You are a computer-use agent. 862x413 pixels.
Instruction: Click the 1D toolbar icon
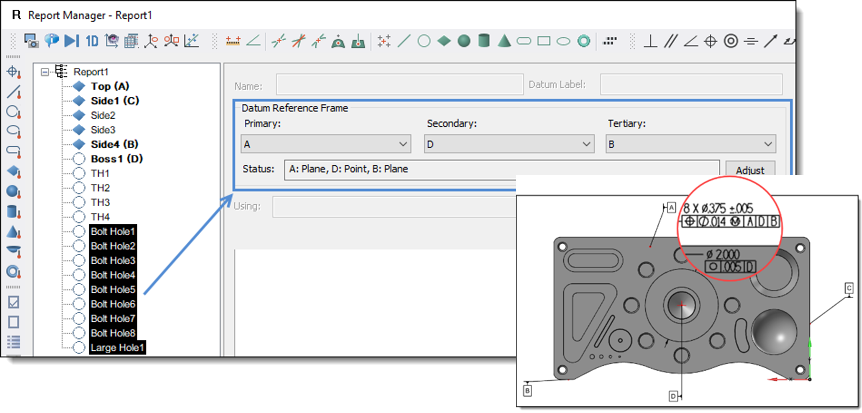tap(91, 41)
